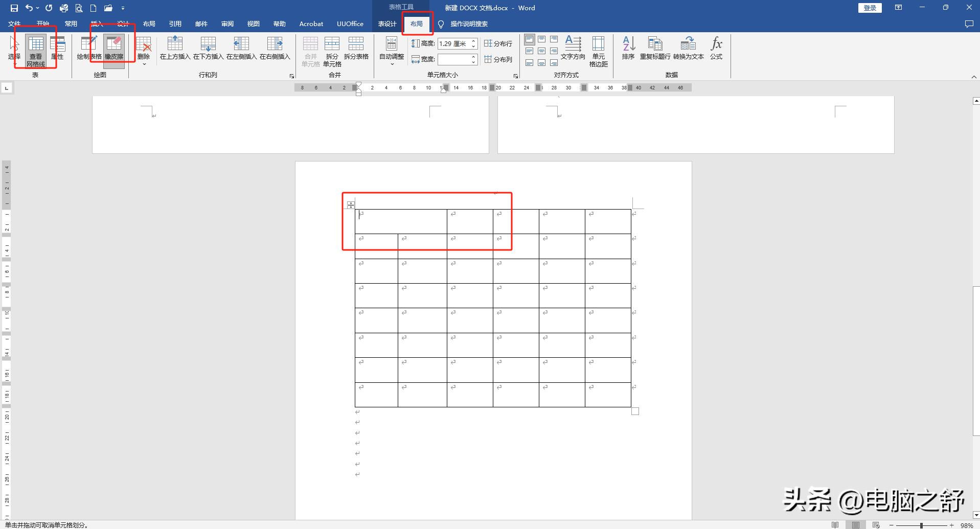Click the Login (登录) button
Viewport: 980px width, 529px height.
(870, 8)
